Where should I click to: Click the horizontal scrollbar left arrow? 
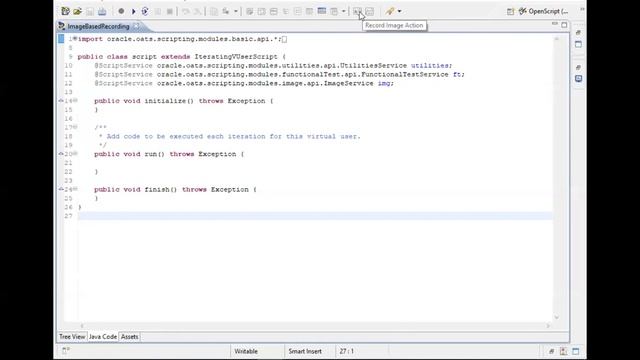[82, 326]
